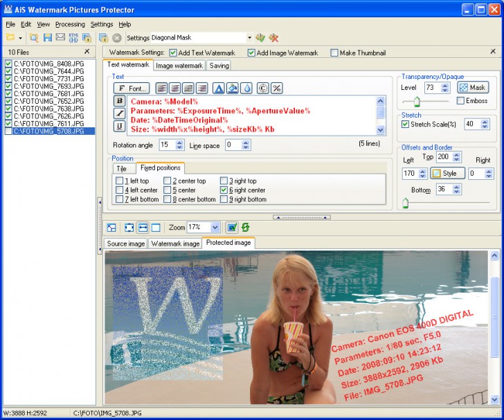Viewport: 504px width, 420px height.
Task: Switch to Source image tab
Action: click(x=126, y=244)
